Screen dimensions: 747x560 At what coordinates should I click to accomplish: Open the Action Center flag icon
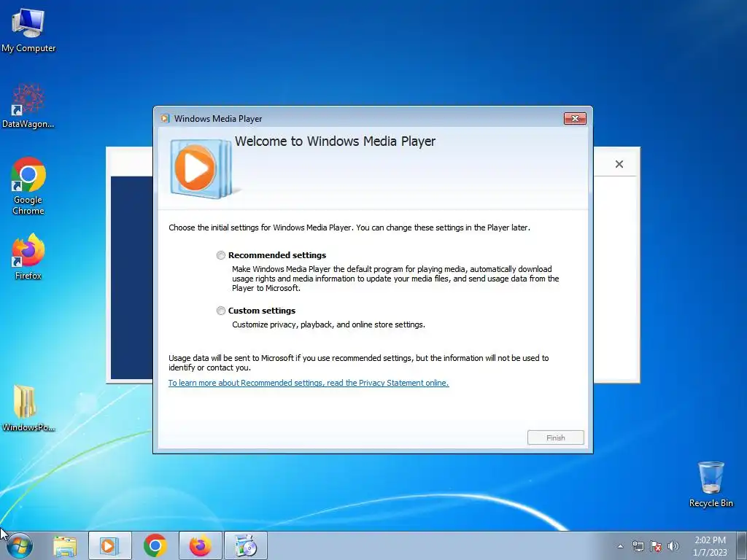(656, 546)
